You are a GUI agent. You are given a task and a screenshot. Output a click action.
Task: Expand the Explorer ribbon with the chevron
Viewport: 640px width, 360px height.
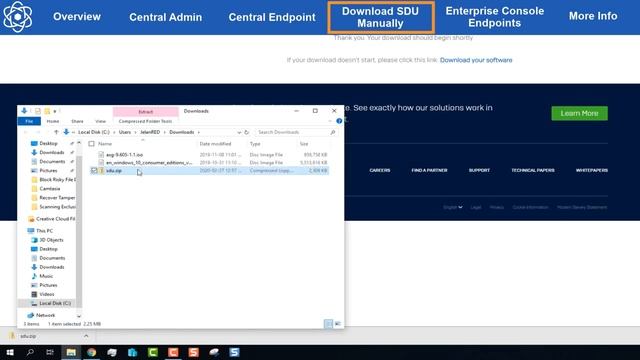330,121
